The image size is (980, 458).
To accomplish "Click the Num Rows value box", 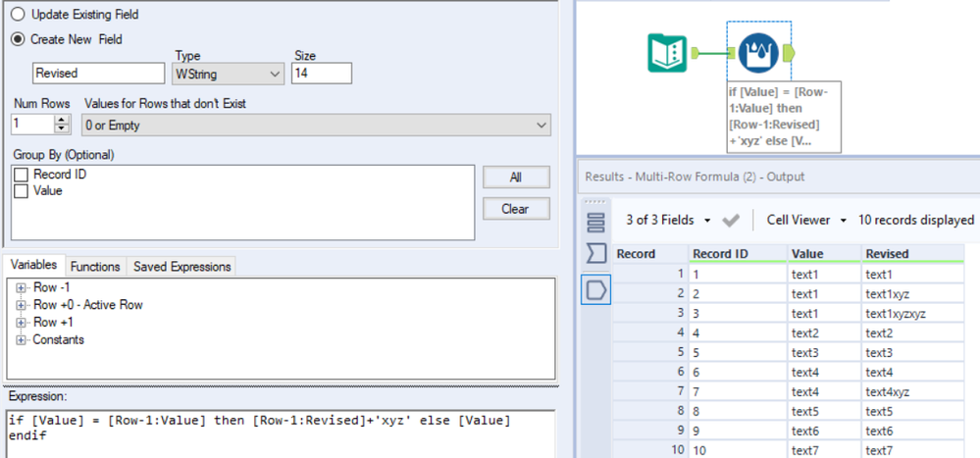I will coord(32,125).
